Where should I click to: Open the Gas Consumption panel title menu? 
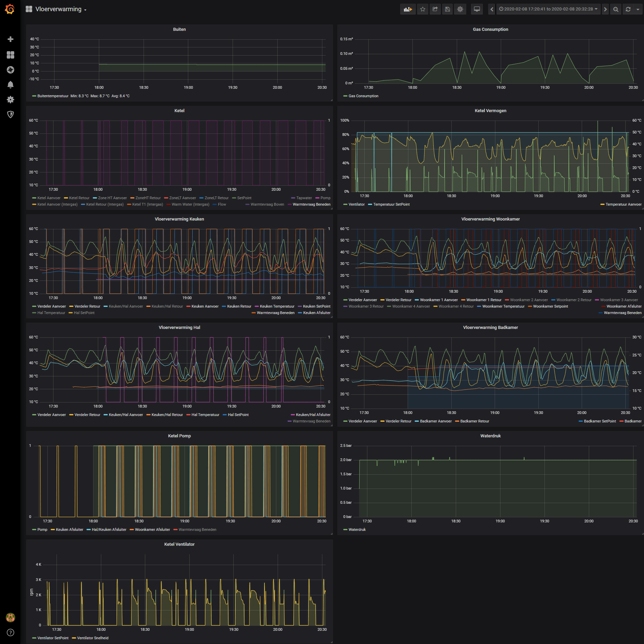click(490, 29)
